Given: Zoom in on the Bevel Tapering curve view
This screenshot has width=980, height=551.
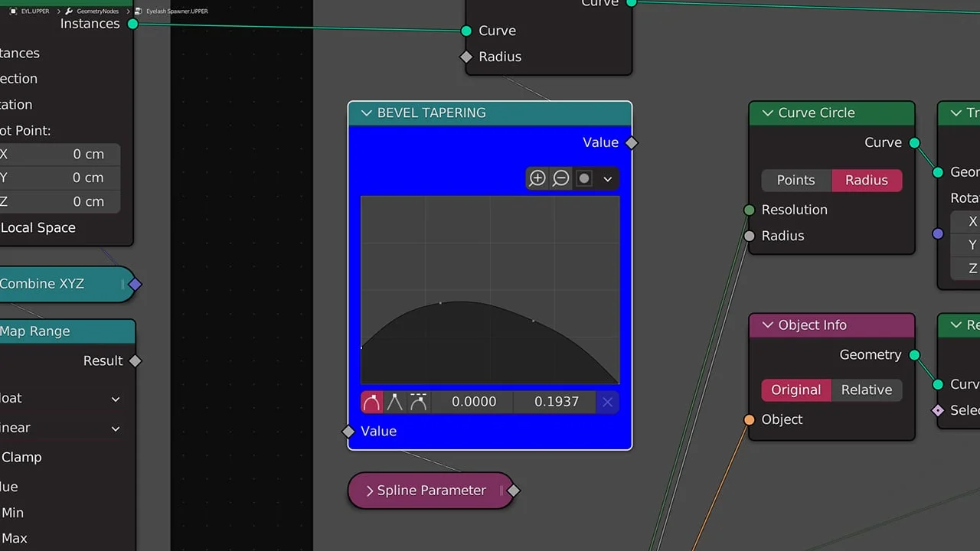Looking at the screenshot, I should [537, 178].
